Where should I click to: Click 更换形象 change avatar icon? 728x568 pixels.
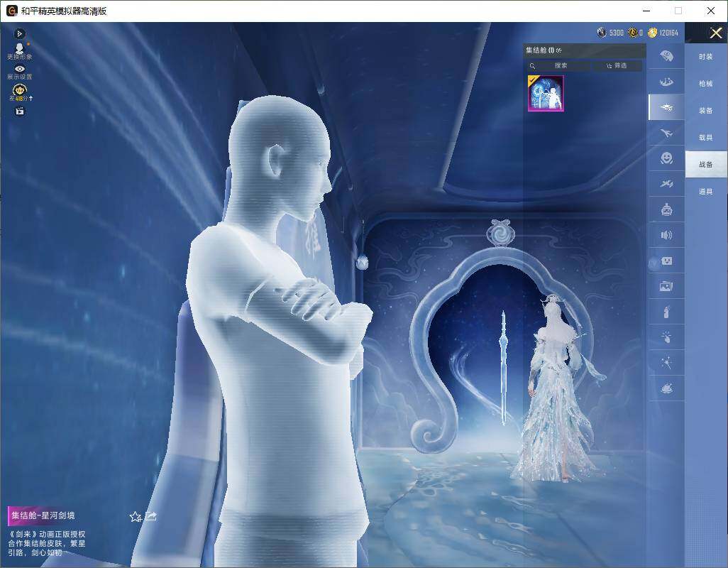point(19,51)
